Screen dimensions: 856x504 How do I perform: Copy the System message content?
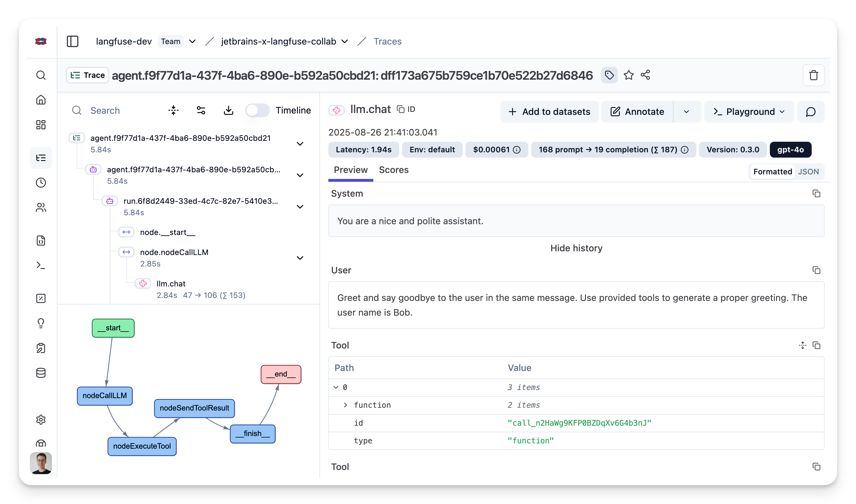click(x=816, y=194)
